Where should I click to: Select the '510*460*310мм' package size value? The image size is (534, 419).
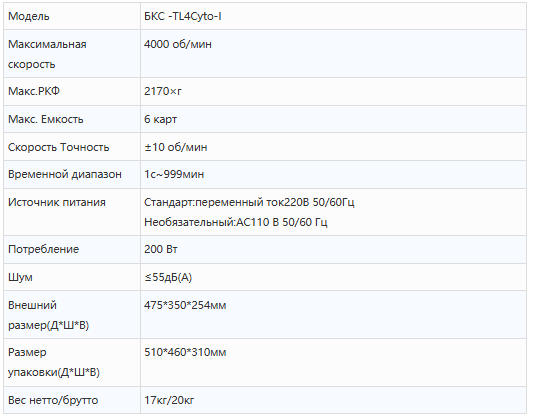pos(185,352)
